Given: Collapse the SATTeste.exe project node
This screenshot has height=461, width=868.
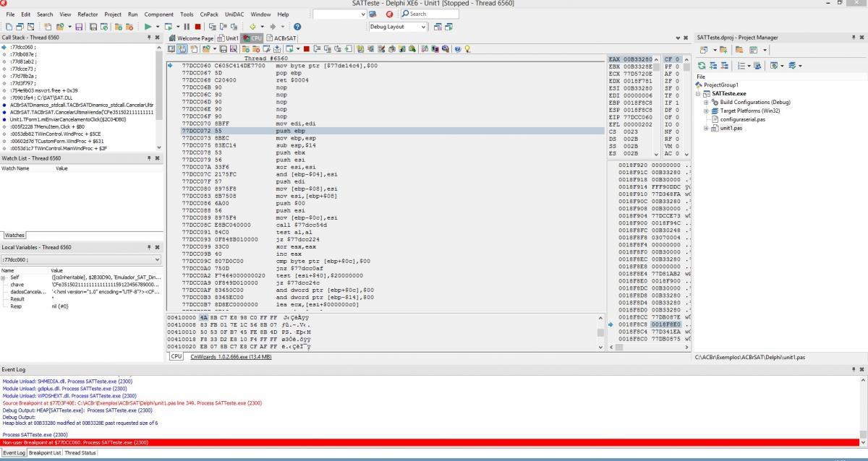Looking at the screenshot, I should point(699,93).
